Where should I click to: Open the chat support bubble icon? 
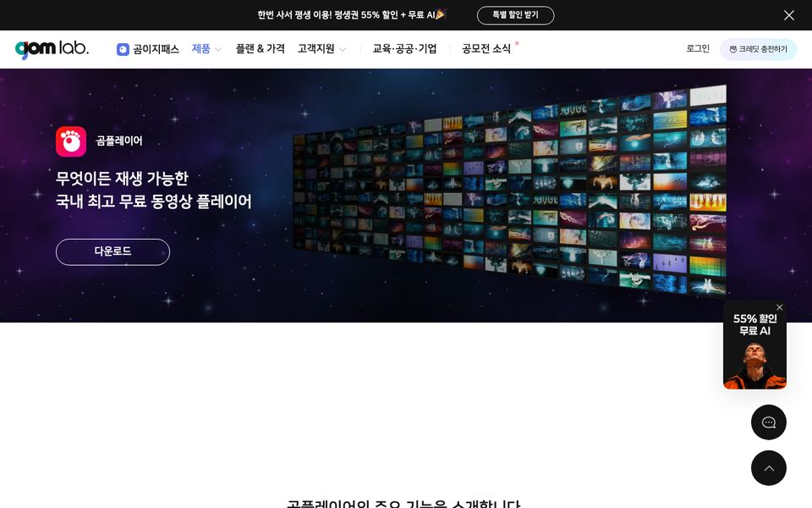coord(769,422)
